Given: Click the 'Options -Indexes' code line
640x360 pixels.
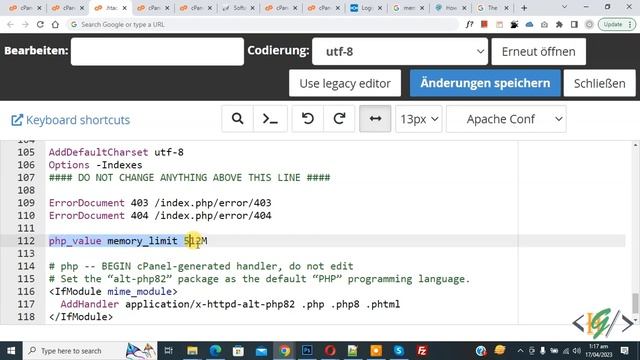Looking at the screenshot, I should (96, 165).
